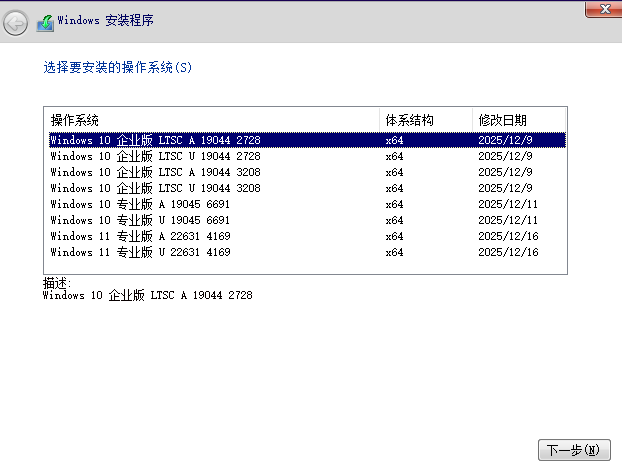622x466 pixels.
Task: Select list row Windows 10 企业版 LTSC A 19044 2728
Action: pos(155,140)
